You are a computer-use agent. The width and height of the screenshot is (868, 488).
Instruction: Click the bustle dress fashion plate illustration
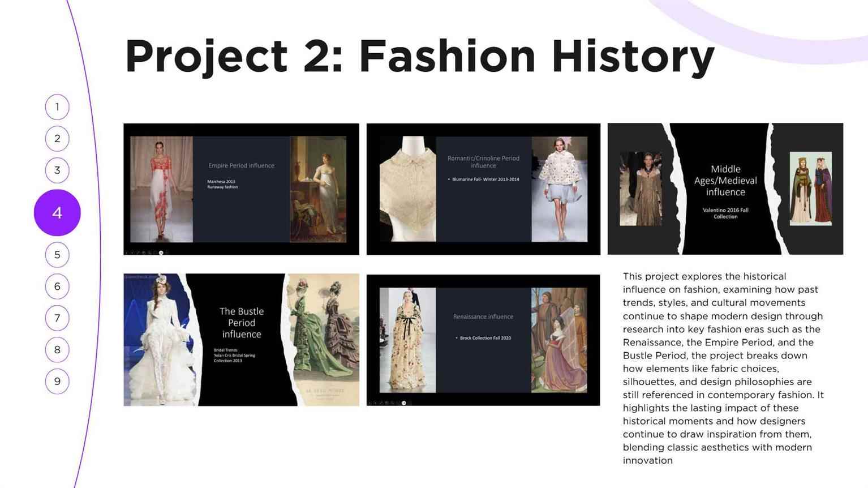point(323,340)
